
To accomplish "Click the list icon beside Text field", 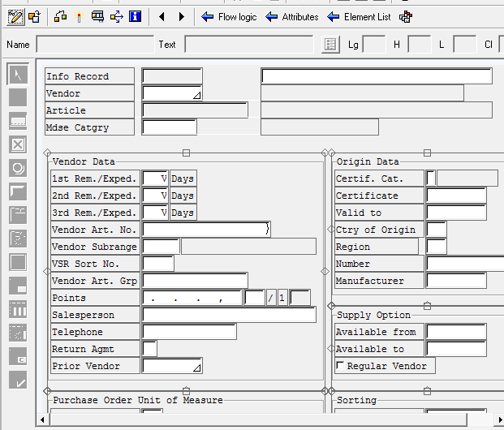I will tap(330, 45).
